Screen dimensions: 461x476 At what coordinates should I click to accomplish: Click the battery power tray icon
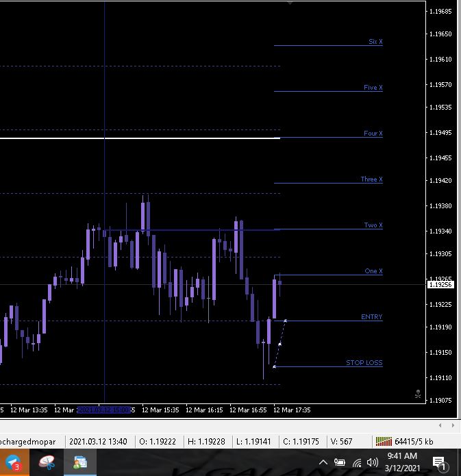pyautogui.click(x=340, y=462)
